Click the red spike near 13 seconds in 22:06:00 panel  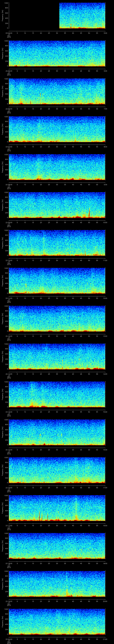pyautogui.click(x=31, y=102)
